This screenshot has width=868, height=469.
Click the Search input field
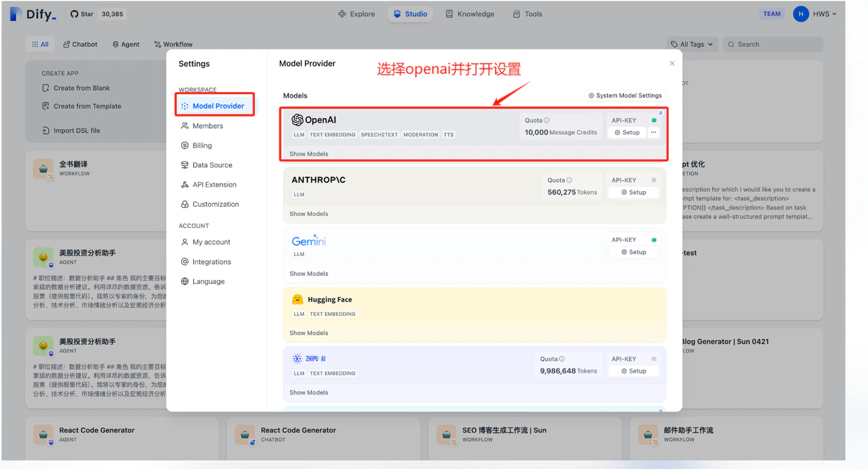pyautogui.click(x=772, y=43)
